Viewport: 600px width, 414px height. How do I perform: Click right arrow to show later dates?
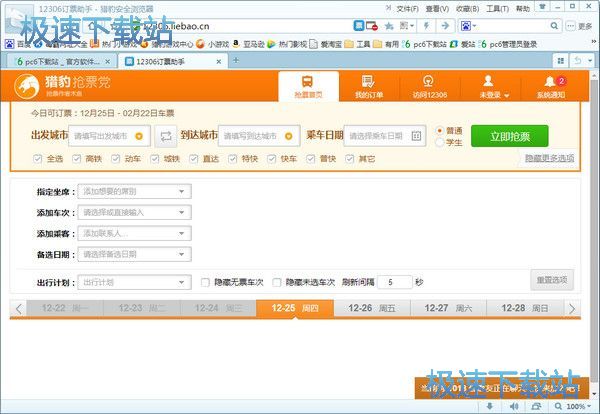point(572,309)
